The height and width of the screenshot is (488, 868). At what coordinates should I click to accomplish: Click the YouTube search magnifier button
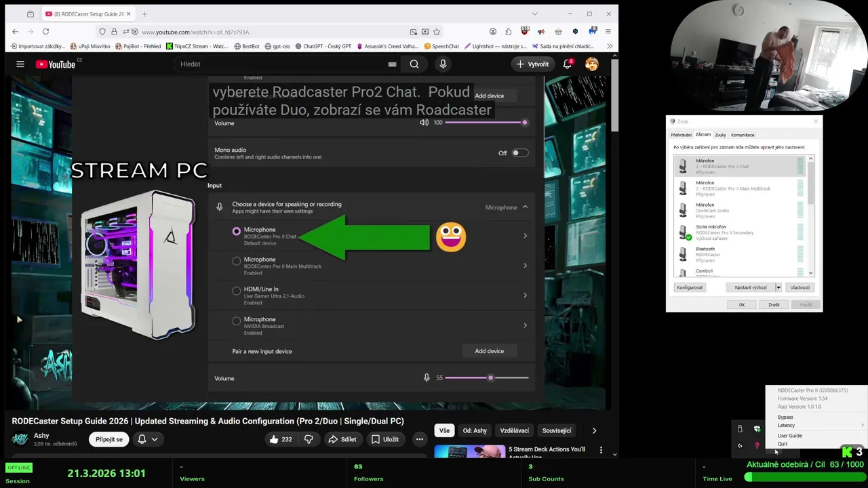point(414,64)
